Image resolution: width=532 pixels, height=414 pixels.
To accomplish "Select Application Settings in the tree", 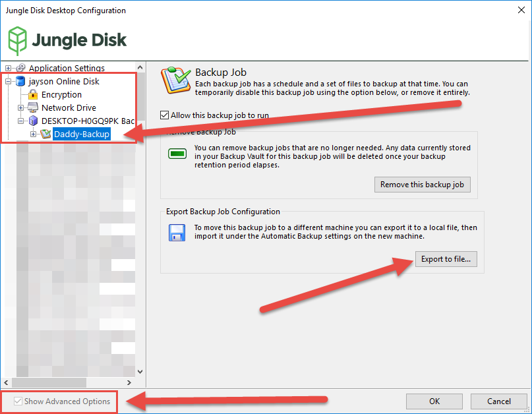I will [67, 68].
